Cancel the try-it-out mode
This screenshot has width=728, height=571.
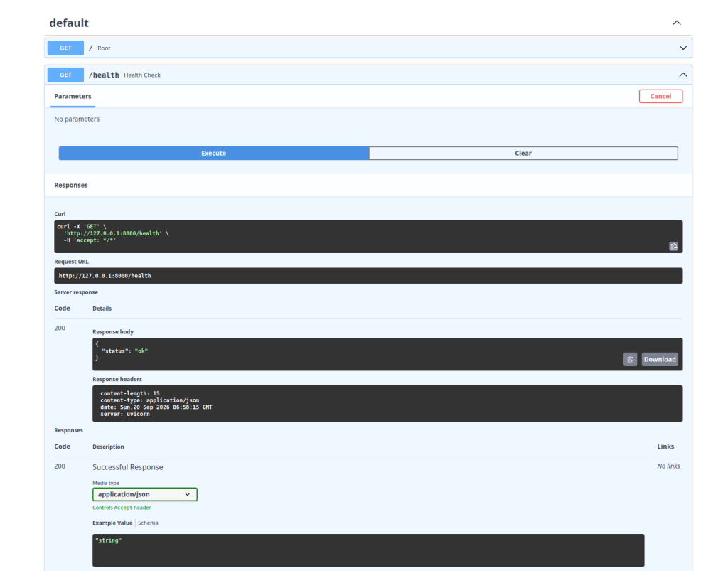click(x=660, y=96)
